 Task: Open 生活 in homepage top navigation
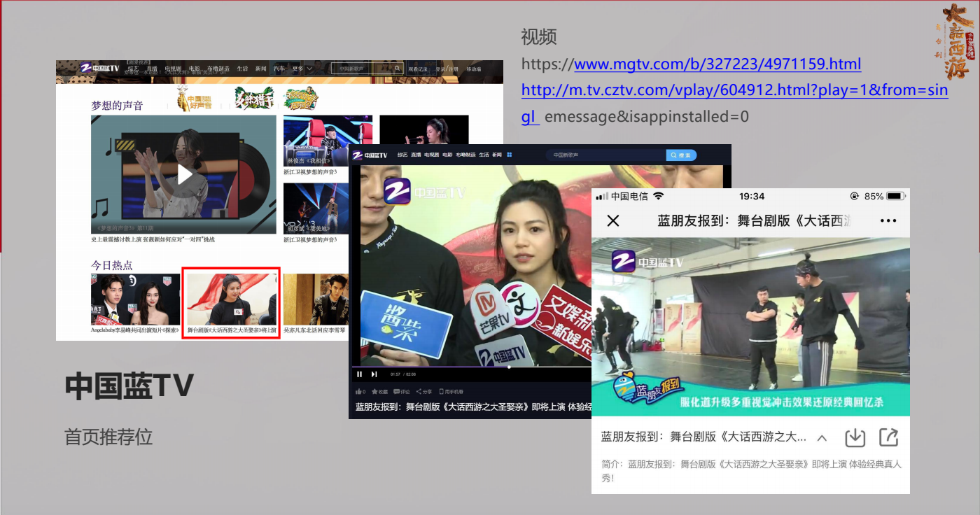point(242,69)
